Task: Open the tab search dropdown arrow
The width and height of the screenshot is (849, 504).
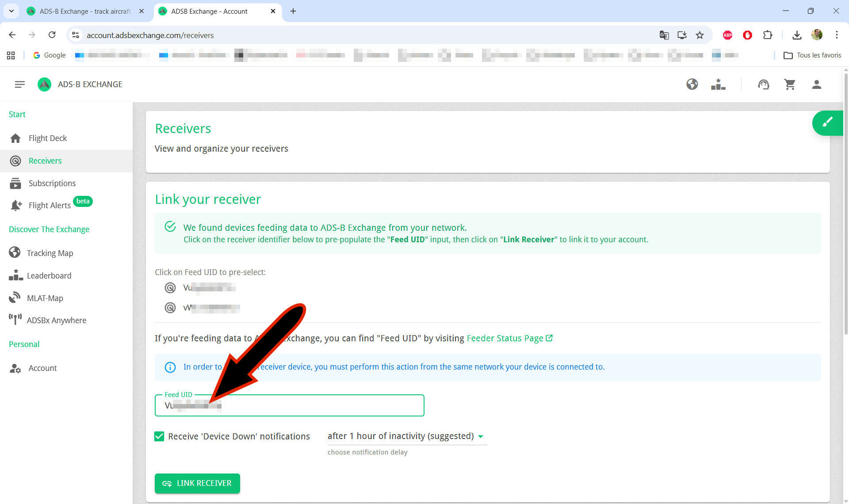Action: tap(11, 11)
